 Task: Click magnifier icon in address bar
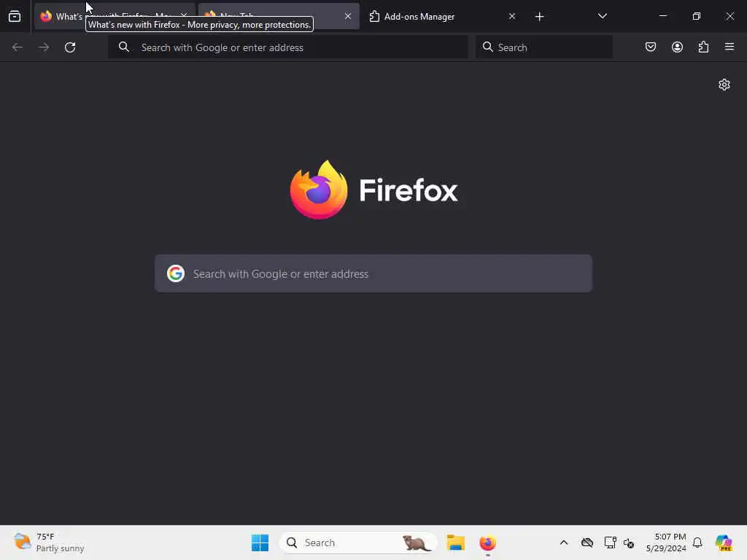pos(124,47)
